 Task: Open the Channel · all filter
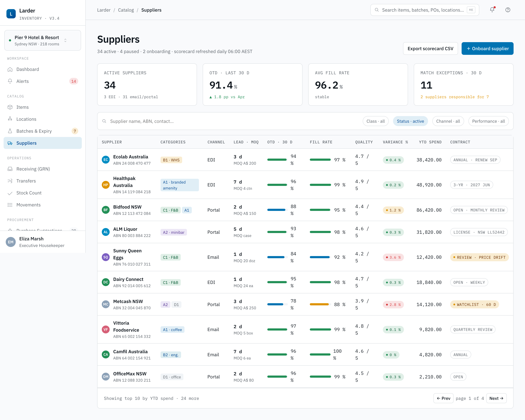click(448, 121)
